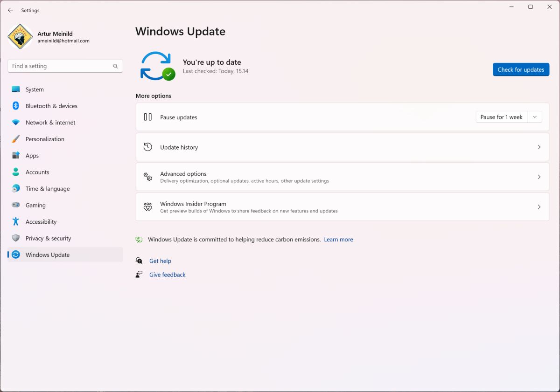Click the Pause updates row label
The image size is (560, 392).
point(179,117)
